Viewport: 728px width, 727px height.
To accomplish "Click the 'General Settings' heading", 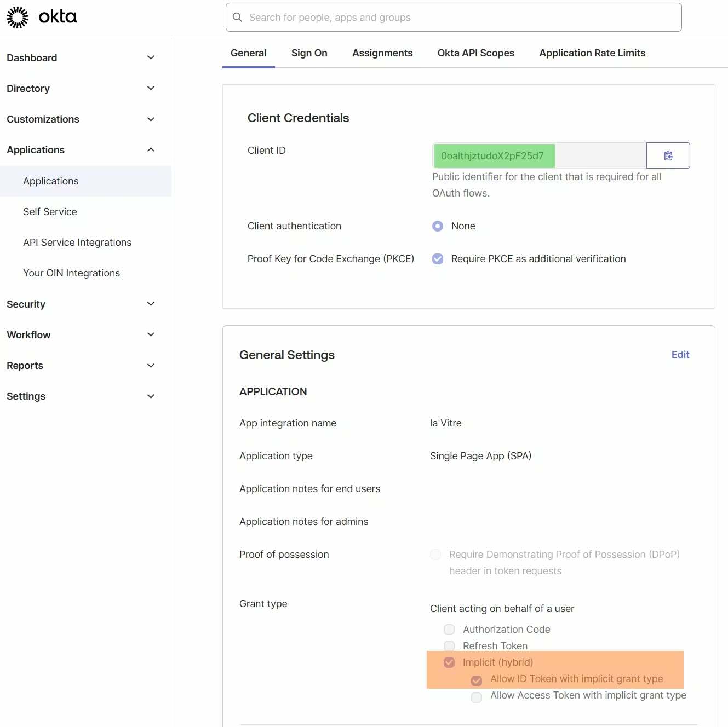I will 287,355.
